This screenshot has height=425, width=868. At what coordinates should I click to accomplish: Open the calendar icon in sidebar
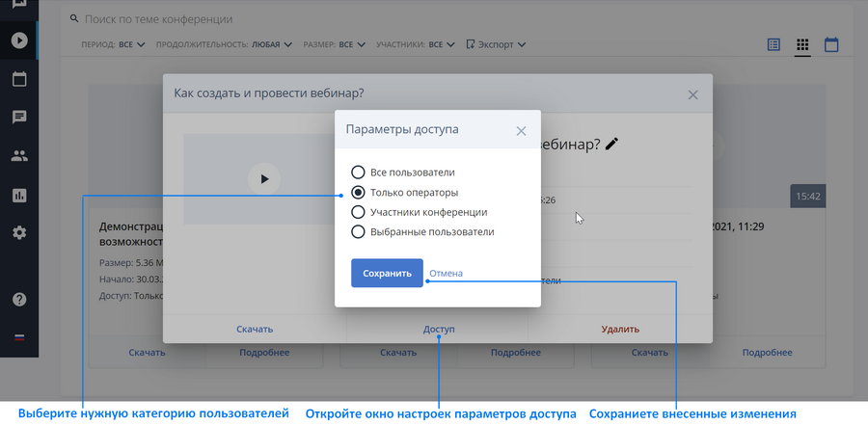(19, 79)
